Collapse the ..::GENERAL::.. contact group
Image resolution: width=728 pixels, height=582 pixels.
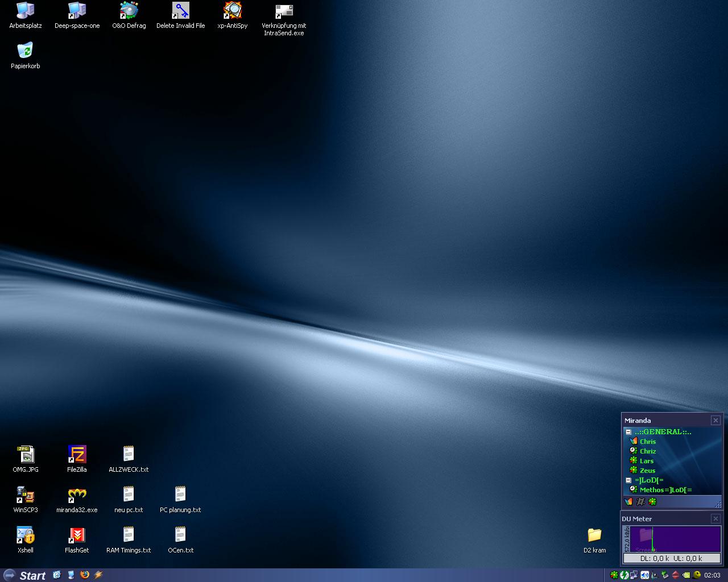(628, 432)
